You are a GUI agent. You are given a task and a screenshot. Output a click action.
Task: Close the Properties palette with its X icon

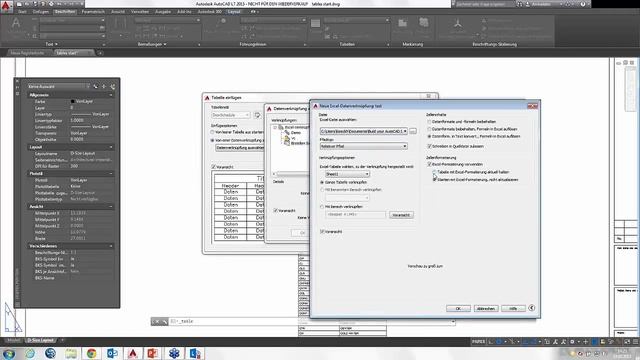17,81
